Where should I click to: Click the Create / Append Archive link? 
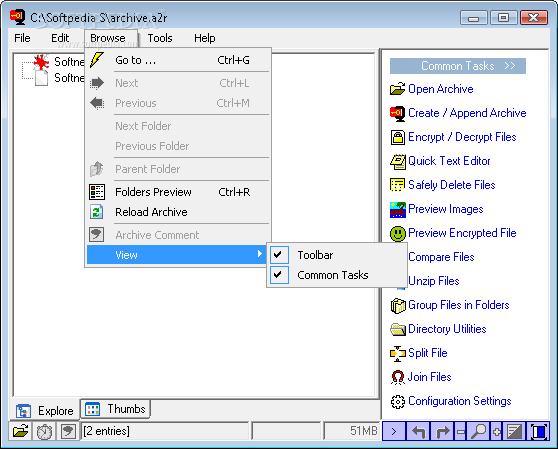pyautogui.click(x=467, y=113)
